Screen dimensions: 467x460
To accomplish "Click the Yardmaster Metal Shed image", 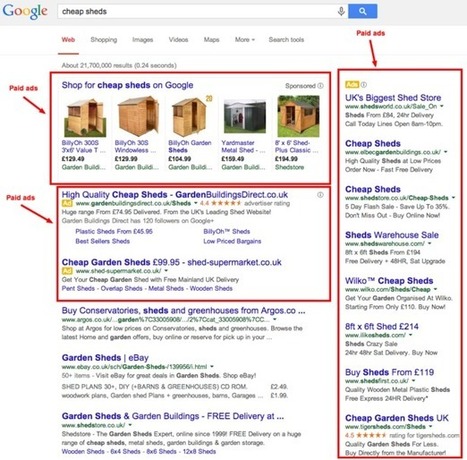I will (245, 116).
